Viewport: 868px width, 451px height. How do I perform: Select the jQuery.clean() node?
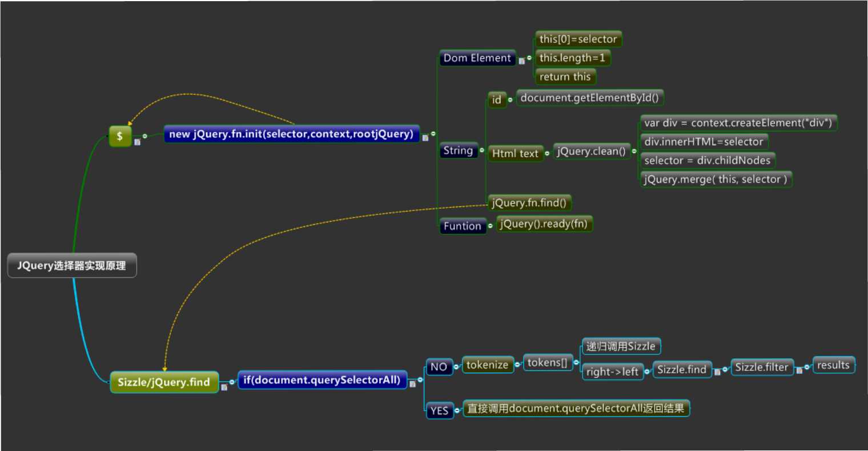point(592,151)
